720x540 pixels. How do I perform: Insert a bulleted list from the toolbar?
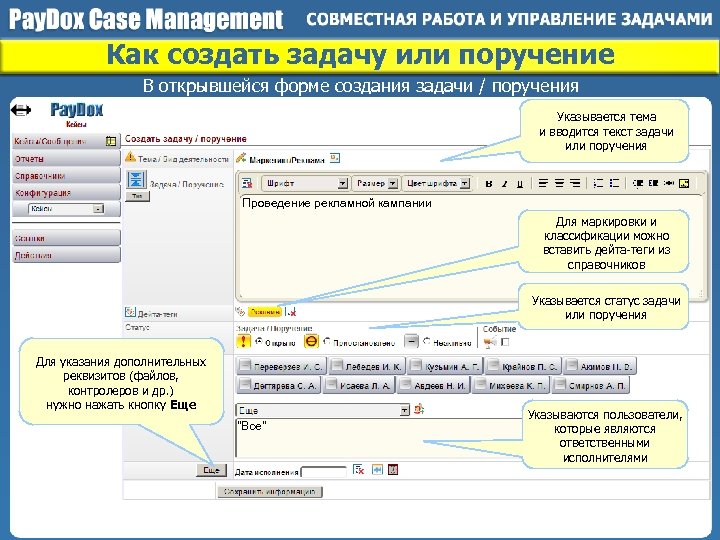pos(614,183)
